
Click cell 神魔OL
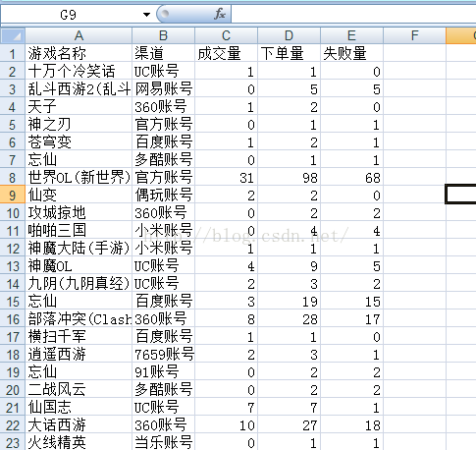tap(79, 265)
